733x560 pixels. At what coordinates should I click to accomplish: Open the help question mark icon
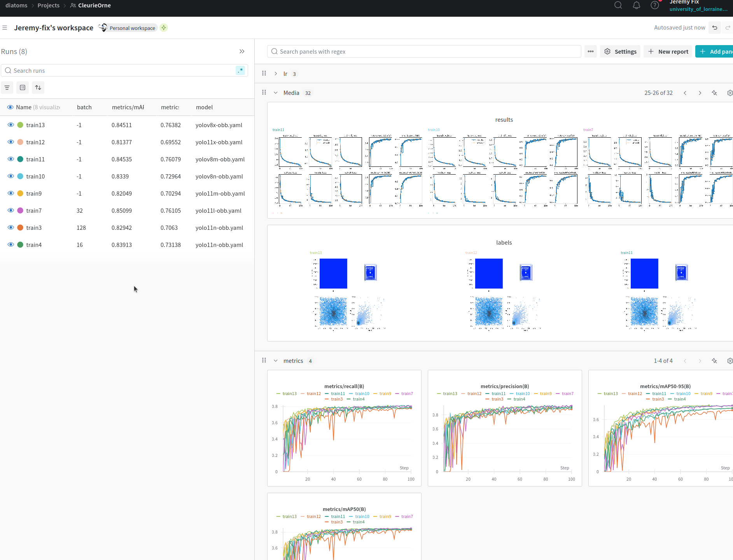pyautogui.click(x=655, y=5)
